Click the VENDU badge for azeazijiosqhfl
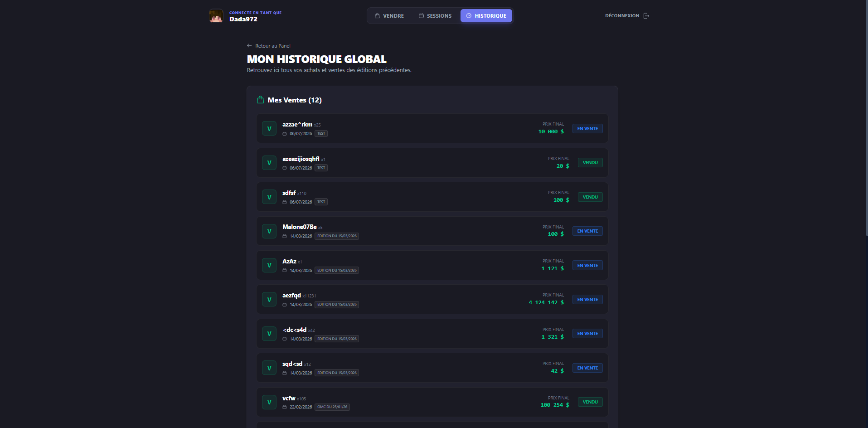The height and width of the screenshot is (428, 868). point(590,163)
